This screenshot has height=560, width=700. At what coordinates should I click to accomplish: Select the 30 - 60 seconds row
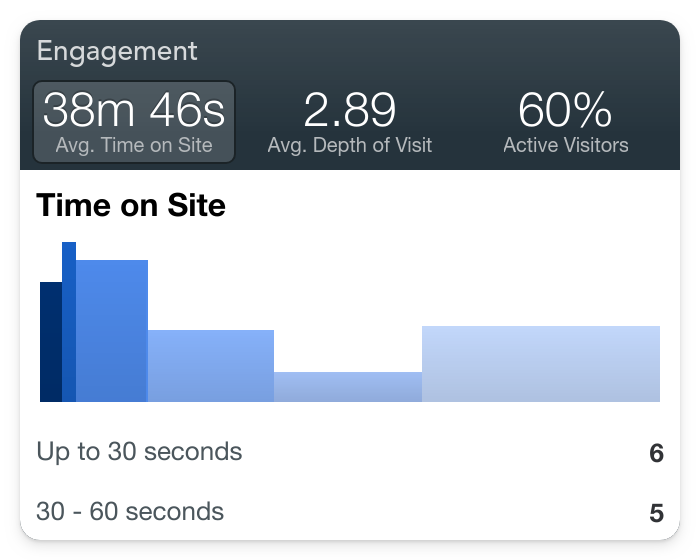(130, 512)
